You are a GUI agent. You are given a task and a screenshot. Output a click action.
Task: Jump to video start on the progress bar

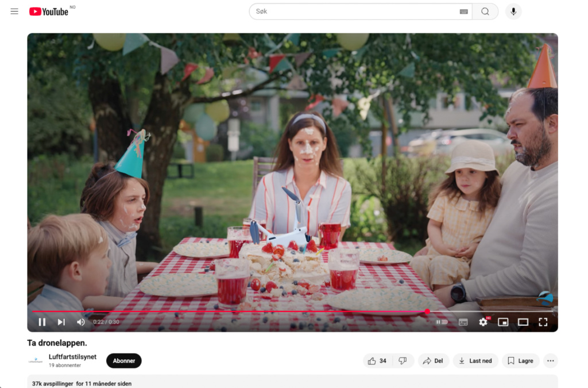tap(33, 311)
